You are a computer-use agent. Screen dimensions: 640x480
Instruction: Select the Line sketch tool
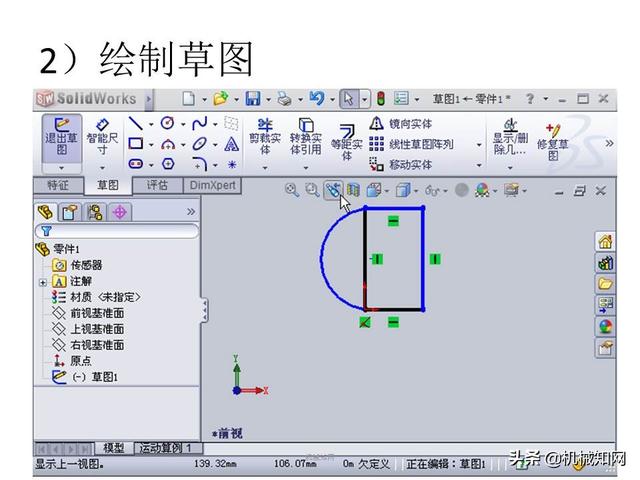tap(136, 123)
